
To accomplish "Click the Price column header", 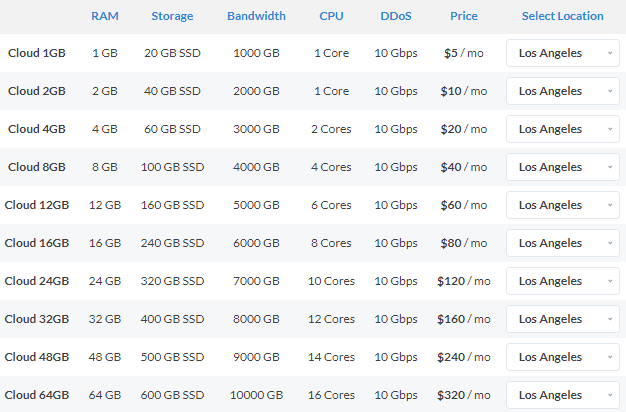I will (463, 16).
